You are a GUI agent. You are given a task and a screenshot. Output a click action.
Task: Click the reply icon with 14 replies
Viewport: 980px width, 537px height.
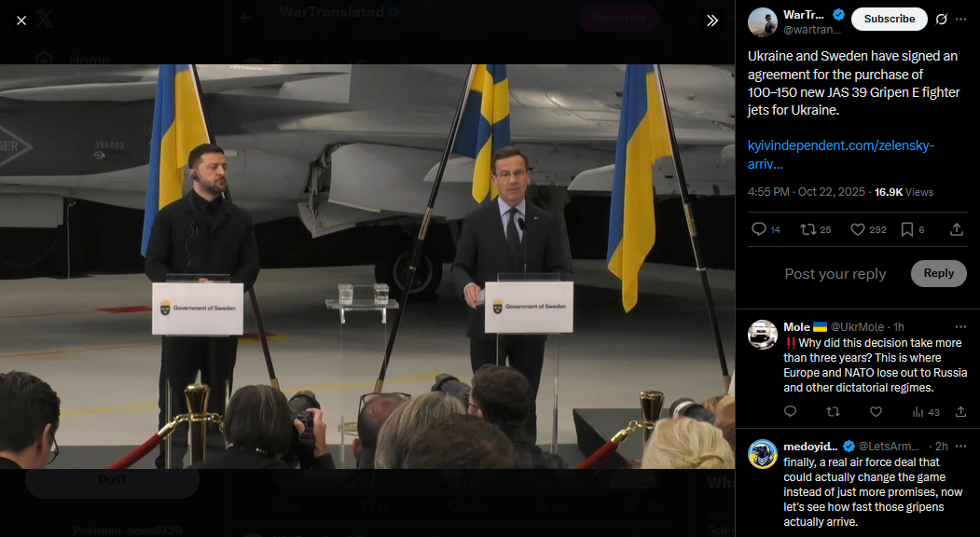coord(766,229)
